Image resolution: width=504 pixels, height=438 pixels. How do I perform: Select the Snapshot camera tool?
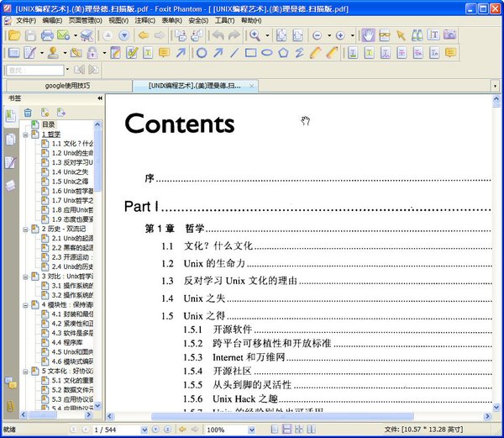[x=449, y=35]
